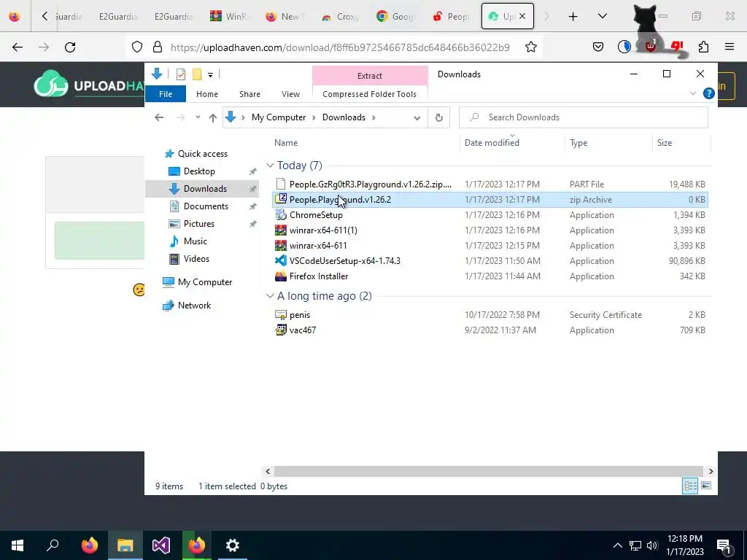Viewport: 747px width, 560px height.
Task: Go up one folder level
Action: [212, 117]
